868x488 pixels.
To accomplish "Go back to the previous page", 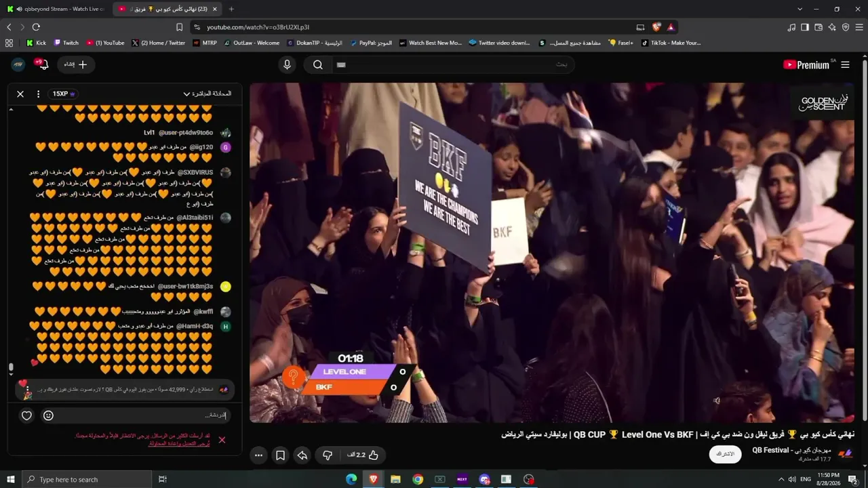I will (9, 27).
